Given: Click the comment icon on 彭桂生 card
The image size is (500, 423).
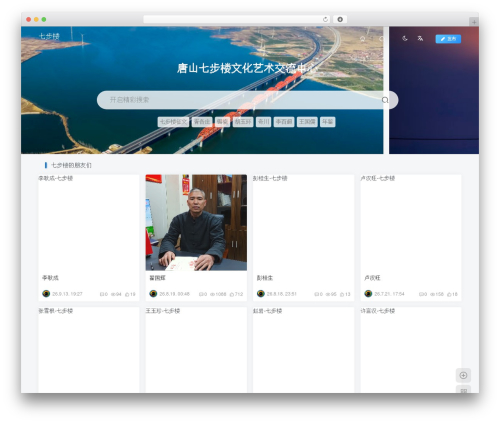Looking at the screenshot, I should click(x=316, y=294).
